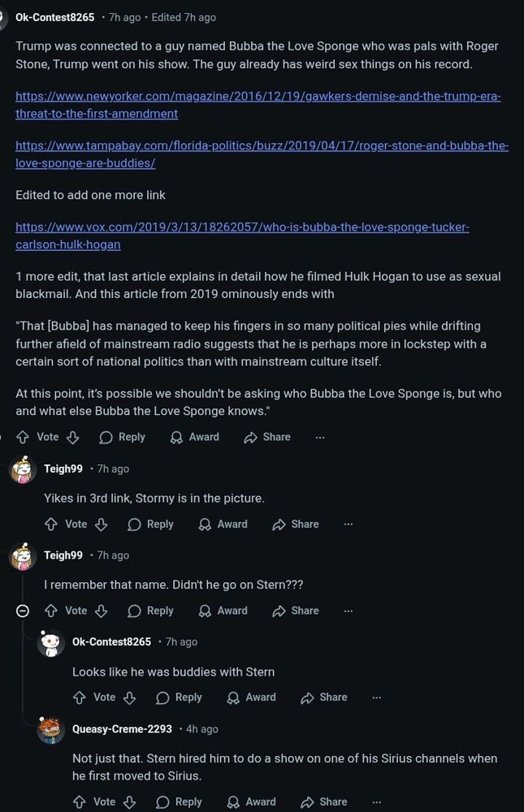Downvote Queasy-Creme-2293's Sirius comment
The height and width of the screenshot is (812, 524).
129,801
